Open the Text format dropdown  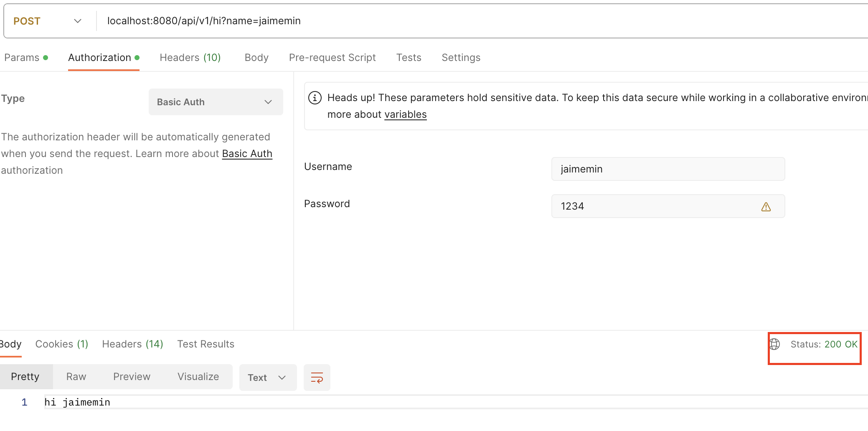click(267, 378)
